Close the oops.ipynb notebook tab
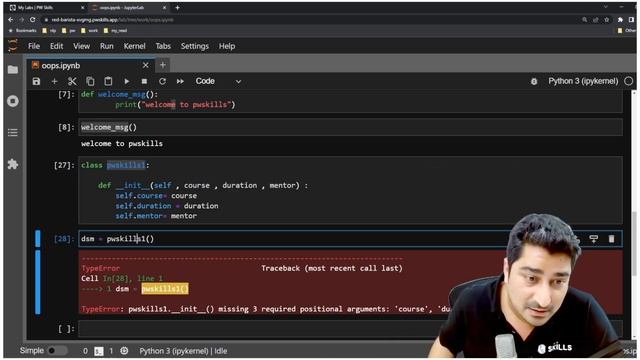 tap(146, 65)
